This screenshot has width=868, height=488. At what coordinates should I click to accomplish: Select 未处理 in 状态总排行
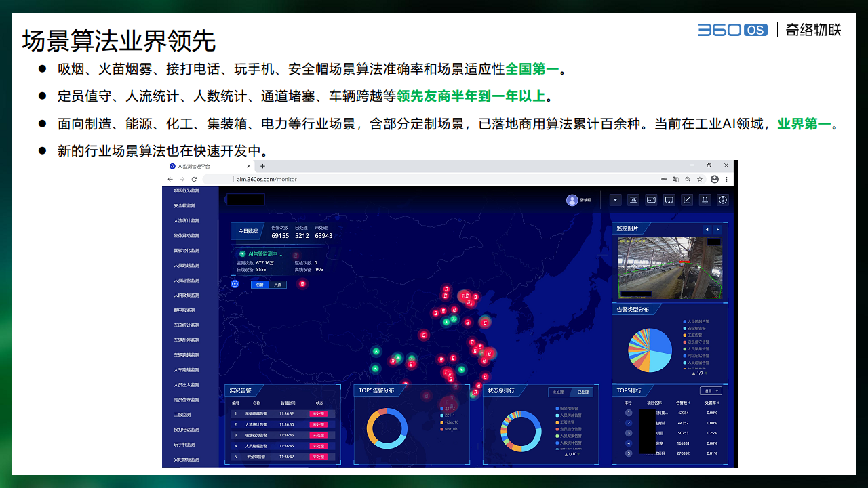click(x=559, y=392)
